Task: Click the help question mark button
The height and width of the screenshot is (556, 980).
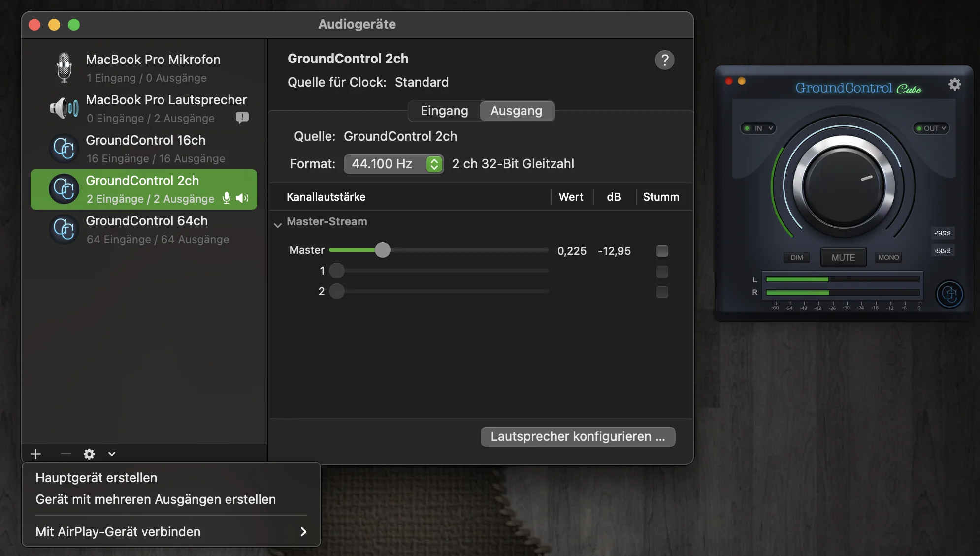Action: click(x=664, y=60)
